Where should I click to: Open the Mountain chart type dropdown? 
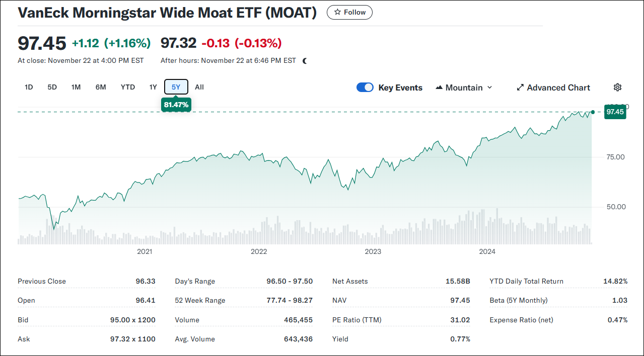coord(463,87)
